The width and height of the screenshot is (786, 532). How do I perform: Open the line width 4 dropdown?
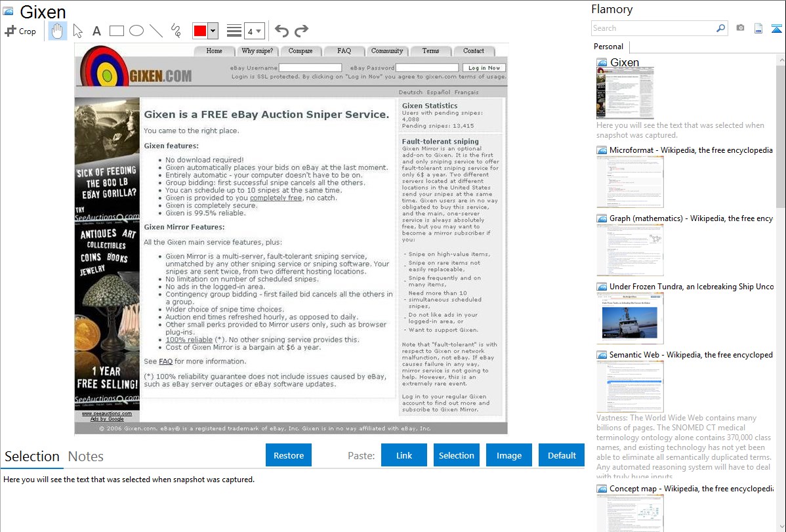[x=254, y=31]
